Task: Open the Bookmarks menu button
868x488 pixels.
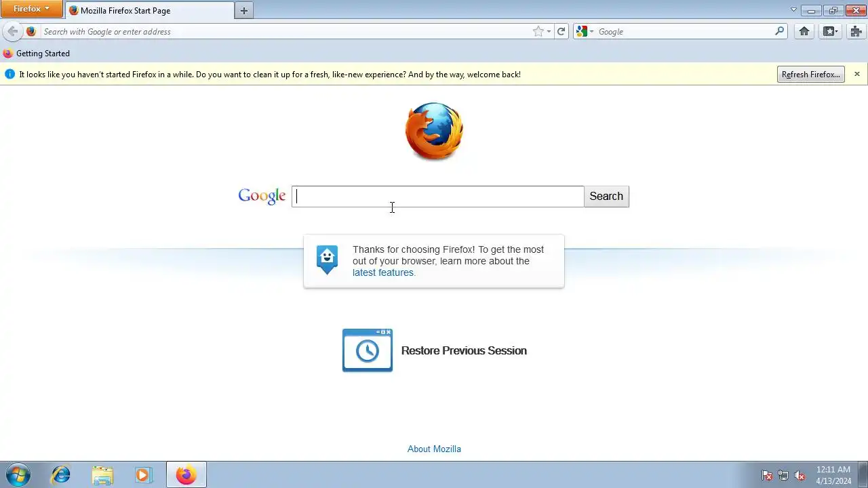Action: click(831, 31)
